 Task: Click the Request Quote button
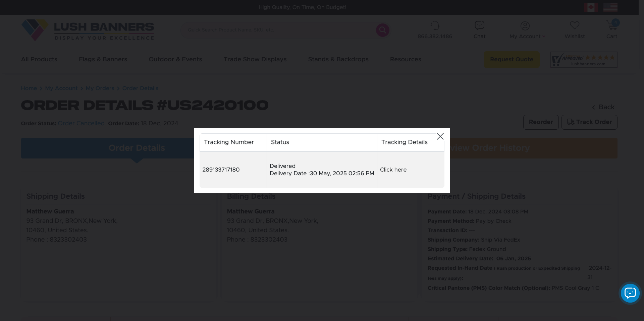[x=512, y=60]
